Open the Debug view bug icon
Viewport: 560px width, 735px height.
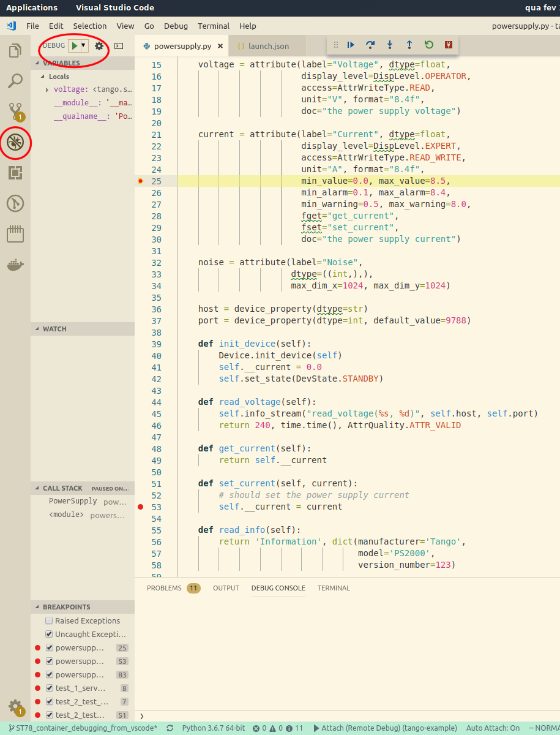point(15,143)
